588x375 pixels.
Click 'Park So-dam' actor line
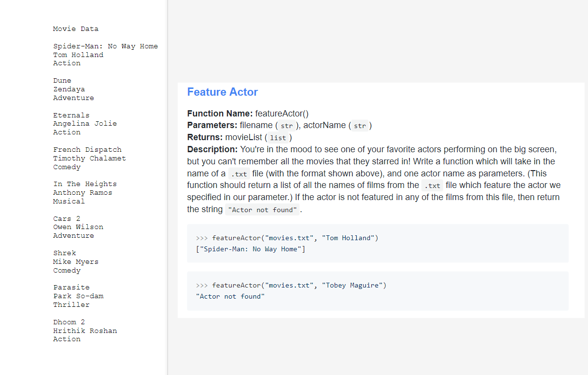pyautogui.click(x=78, y=296)
